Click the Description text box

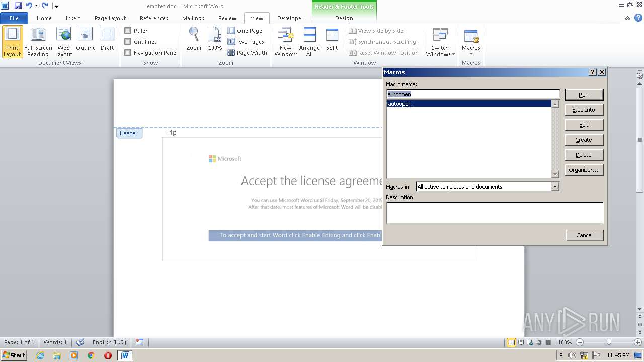pyautogui.click(x=495, y=213)
